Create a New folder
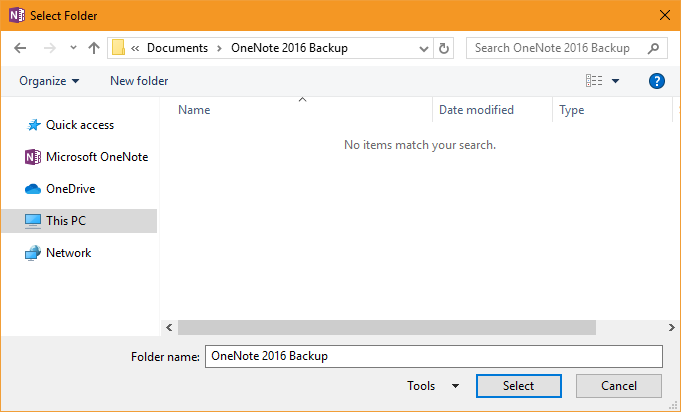This screenshot has width=681, height=412. [x=139, y=81]
